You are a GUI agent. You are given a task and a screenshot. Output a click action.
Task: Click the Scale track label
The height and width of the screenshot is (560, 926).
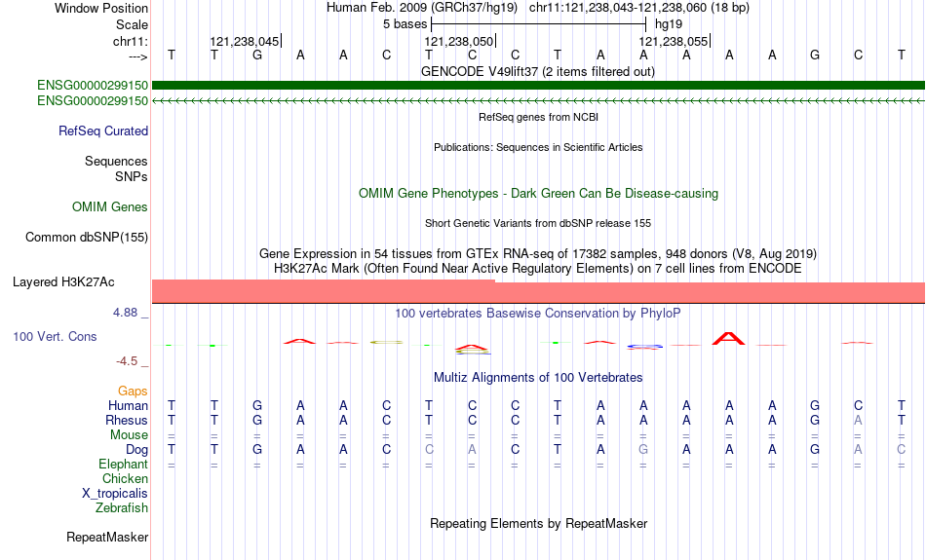pyautogui.click(x=132, y=24)
